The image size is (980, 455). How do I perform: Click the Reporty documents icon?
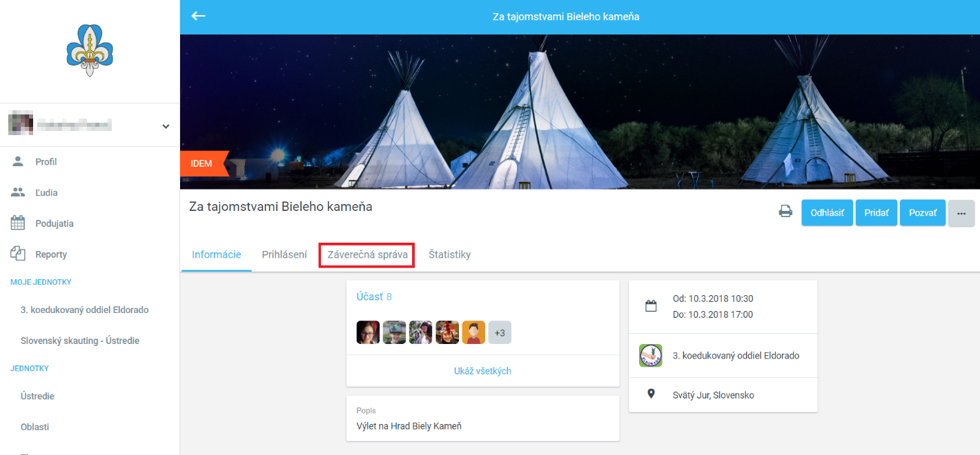click(18, 254)
